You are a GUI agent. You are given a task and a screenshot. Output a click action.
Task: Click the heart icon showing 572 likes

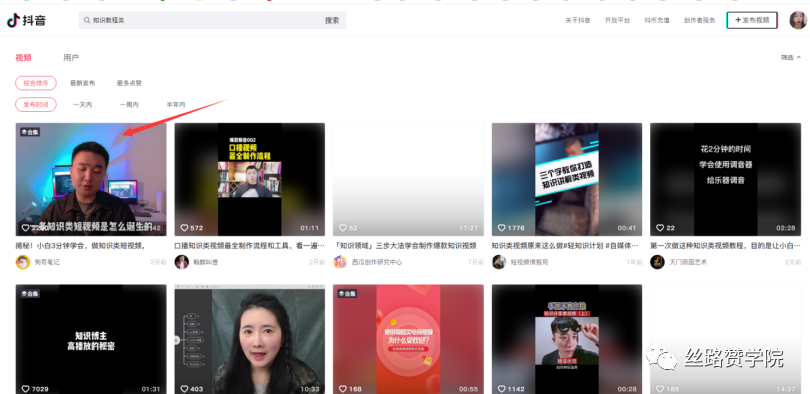click(x=184, y=228)
